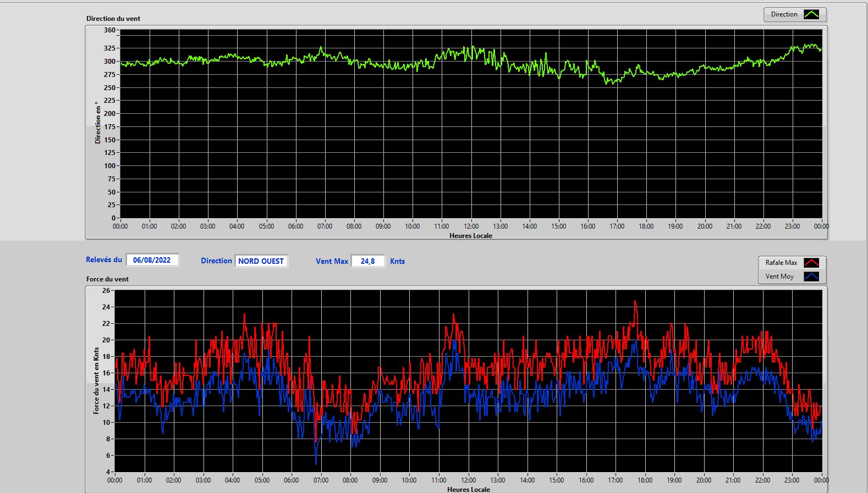Click the 06:00 tick on direction chart
The width and height of the screenshot is (868, 493).
coord(295,226)
